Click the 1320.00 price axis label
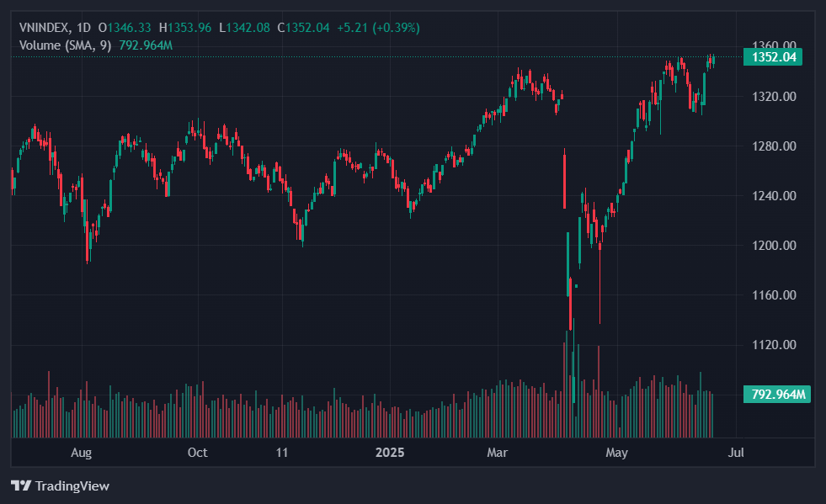The image size is (826, 504). coord(772,97)
